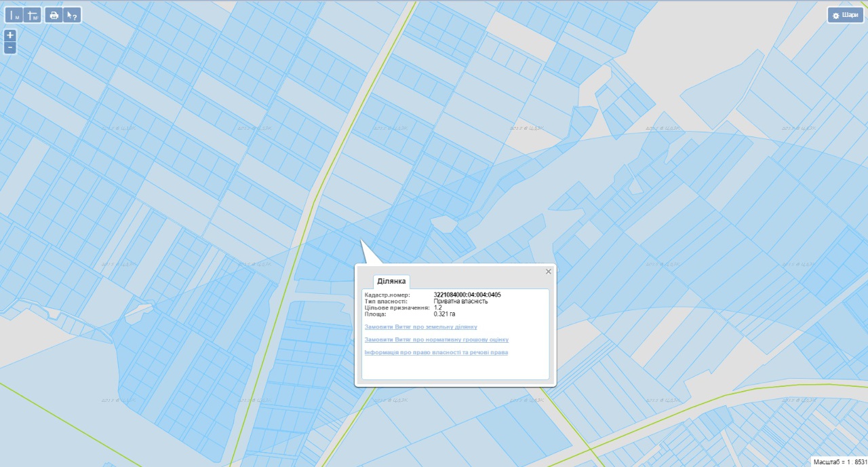Open link Замовити Витяг про земельну ділянку

421,327
